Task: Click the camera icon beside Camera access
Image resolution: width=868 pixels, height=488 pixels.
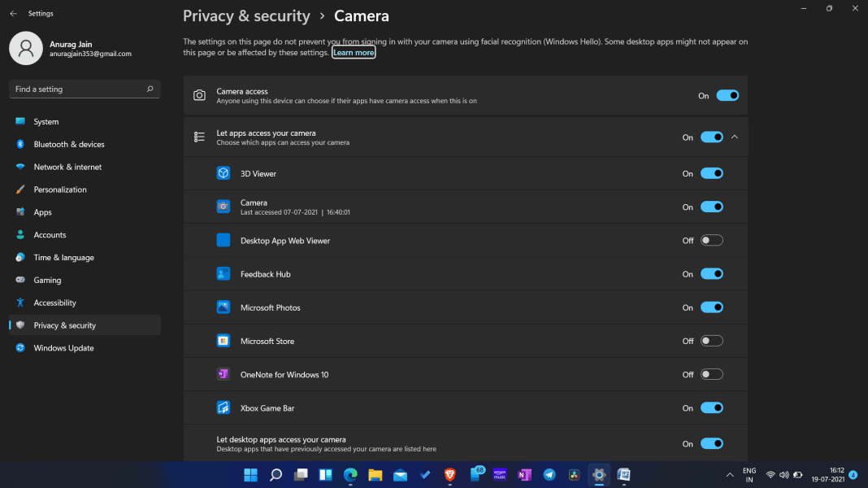Action: (x=199, y=95)
